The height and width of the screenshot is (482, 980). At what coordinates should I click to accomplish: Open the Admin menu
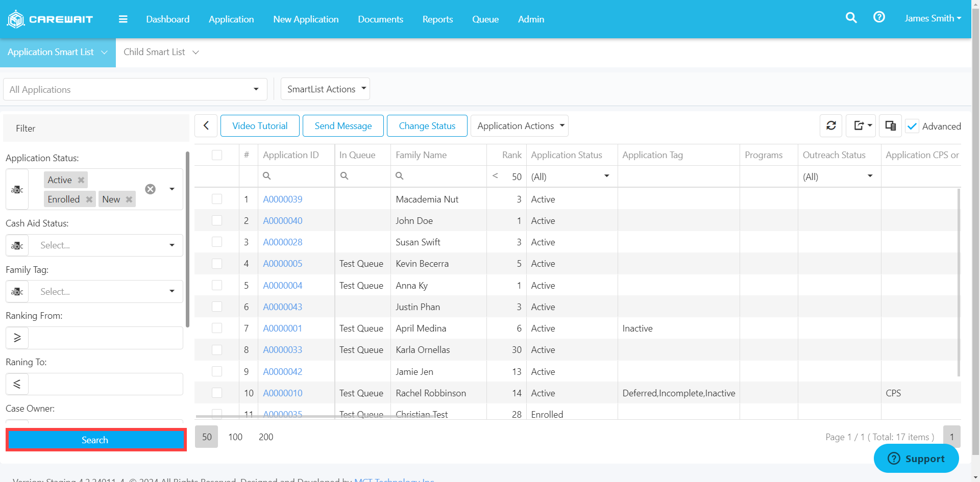coord(531,19)
